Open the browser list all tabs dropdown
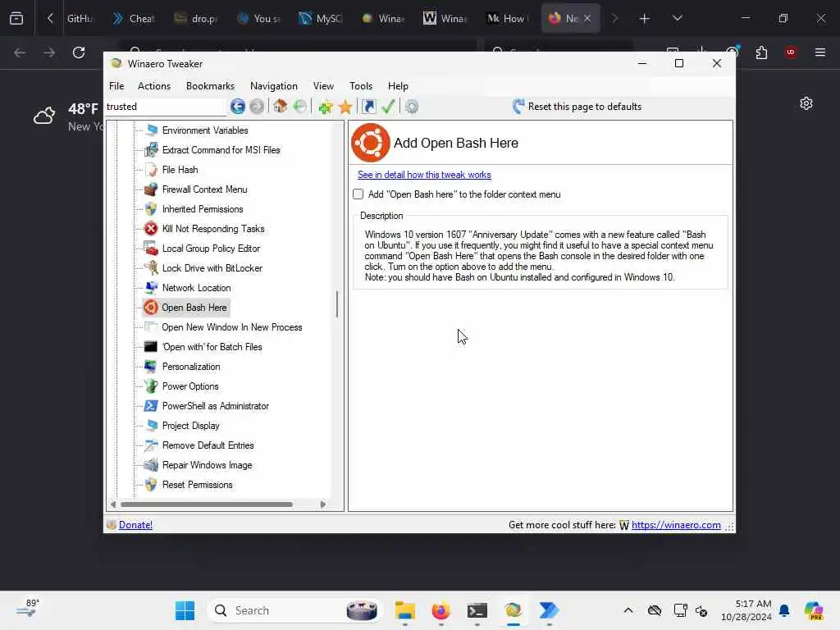This screenshot has width=840, height=630. pyautogui.click(x=677, y=18)
